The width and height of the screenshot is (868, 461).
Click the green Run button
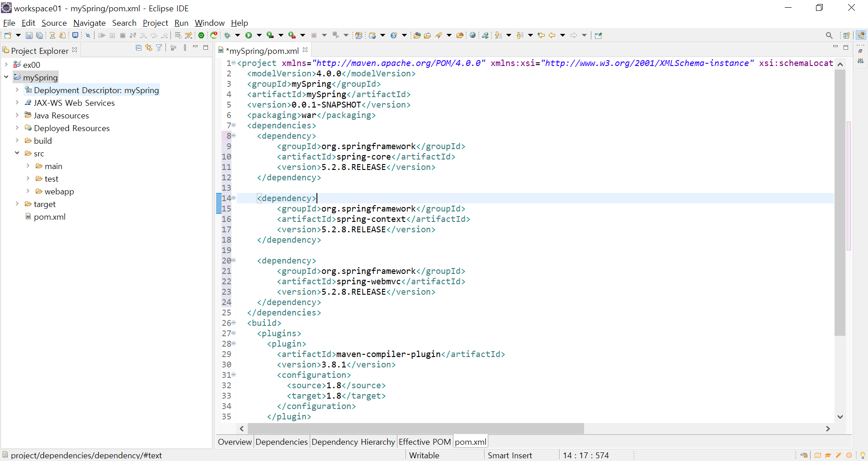(x=249, y=35)
